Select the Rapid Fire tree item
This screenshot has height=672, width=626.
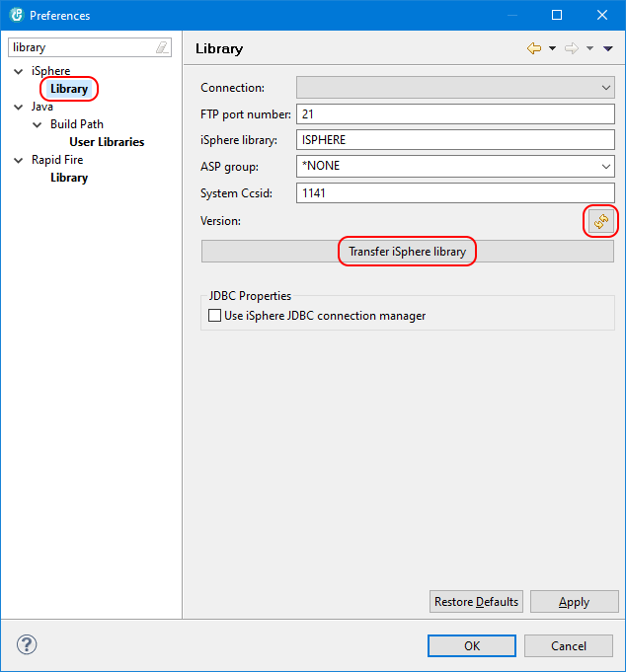[57, 160]
